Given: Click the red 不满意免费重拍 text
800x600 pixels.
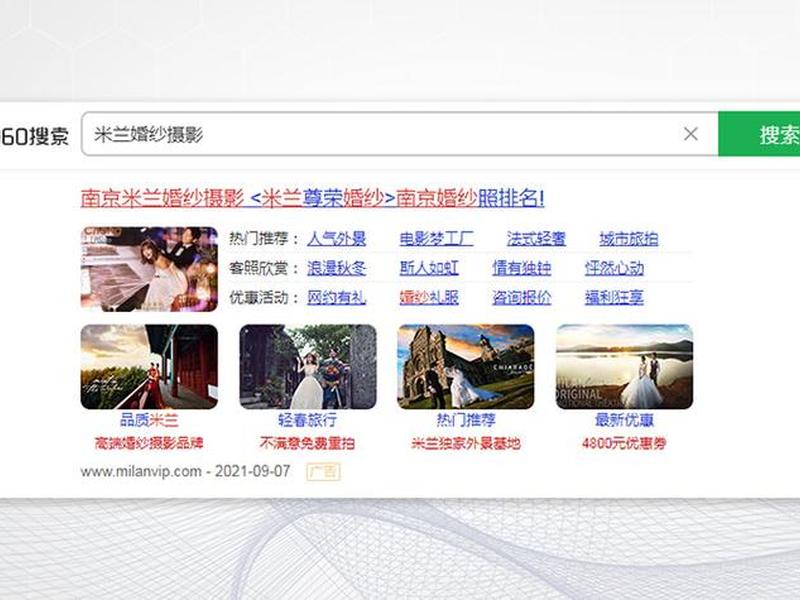Looking at the screenshot, I should point(308,443).
